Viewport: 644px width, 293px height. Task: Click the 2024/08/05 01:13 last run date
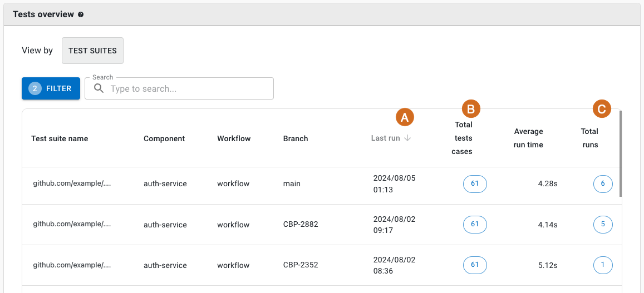(394, 184)
